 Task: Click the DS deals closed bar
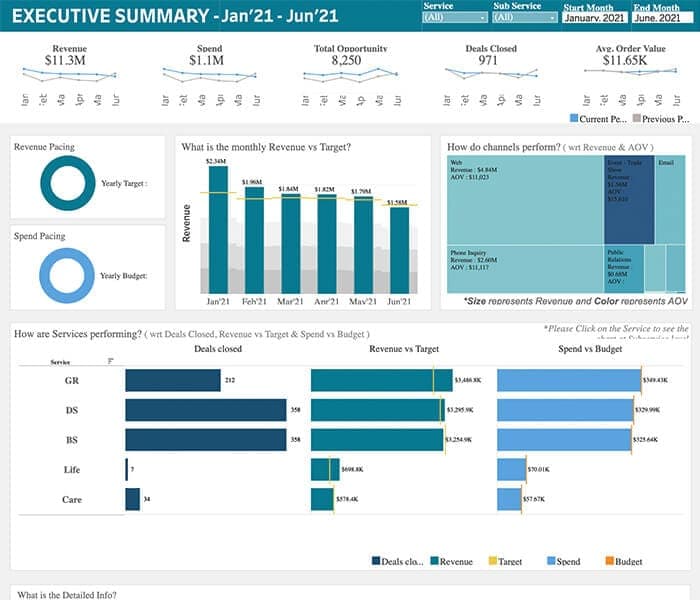206,410
